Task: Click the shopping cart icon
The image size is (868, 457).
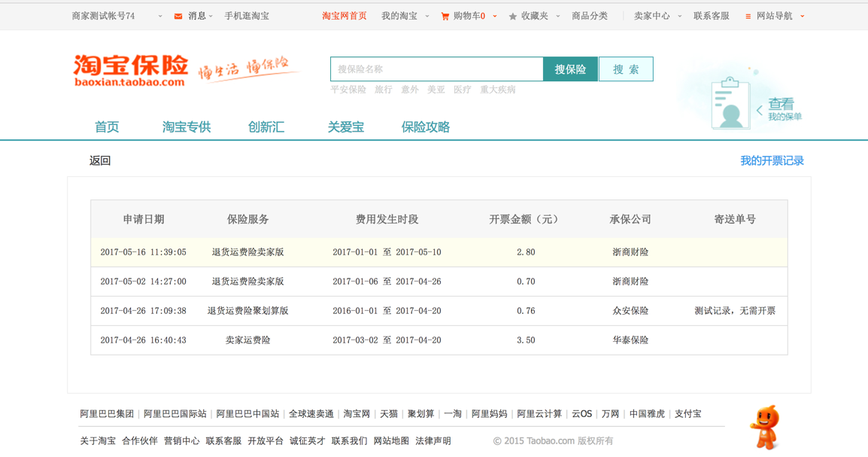Action: 445,17
